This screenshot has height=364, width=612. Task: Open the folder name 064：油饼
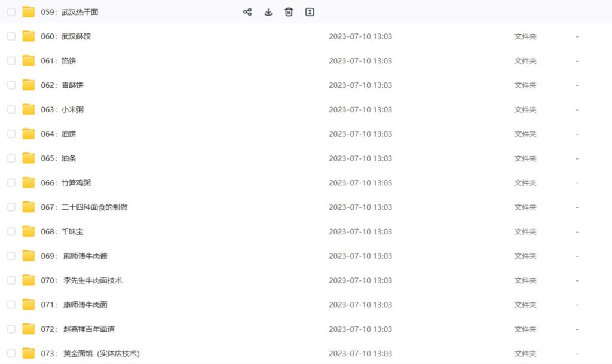[59, 134]
